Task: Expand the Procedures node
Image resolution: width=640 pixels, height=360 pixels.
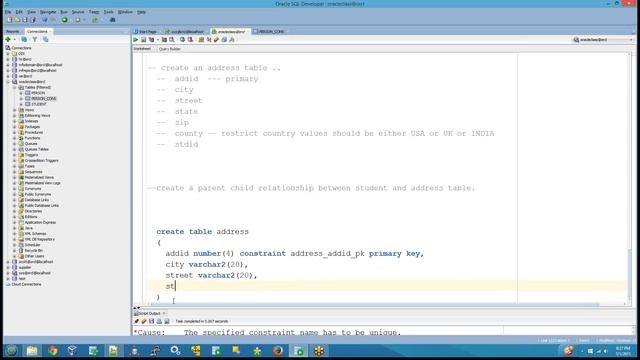Action: (15, 132)
